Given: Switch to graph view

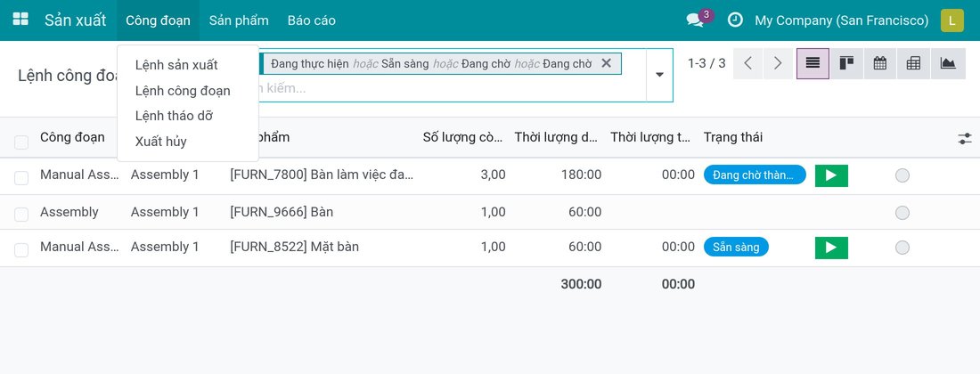Looking at the screenshot, I should pos(948,64).
